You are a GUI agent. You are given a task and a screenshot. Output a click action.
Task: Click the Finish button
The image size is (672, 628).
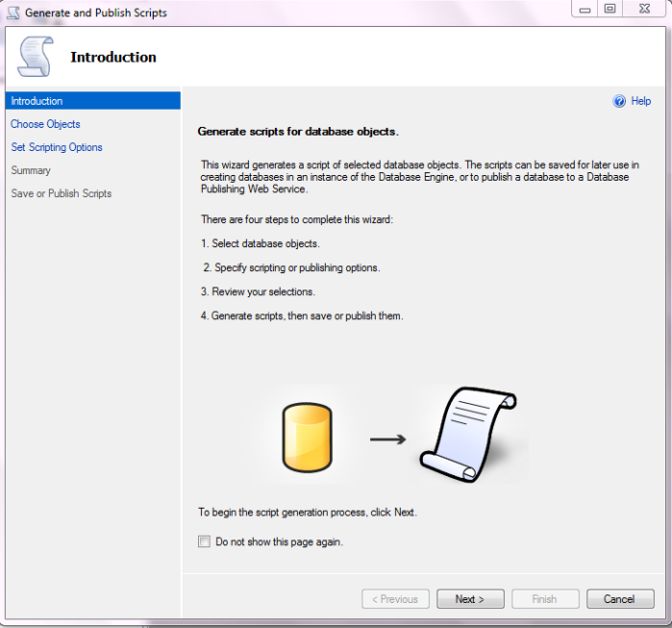coord(544,599)
